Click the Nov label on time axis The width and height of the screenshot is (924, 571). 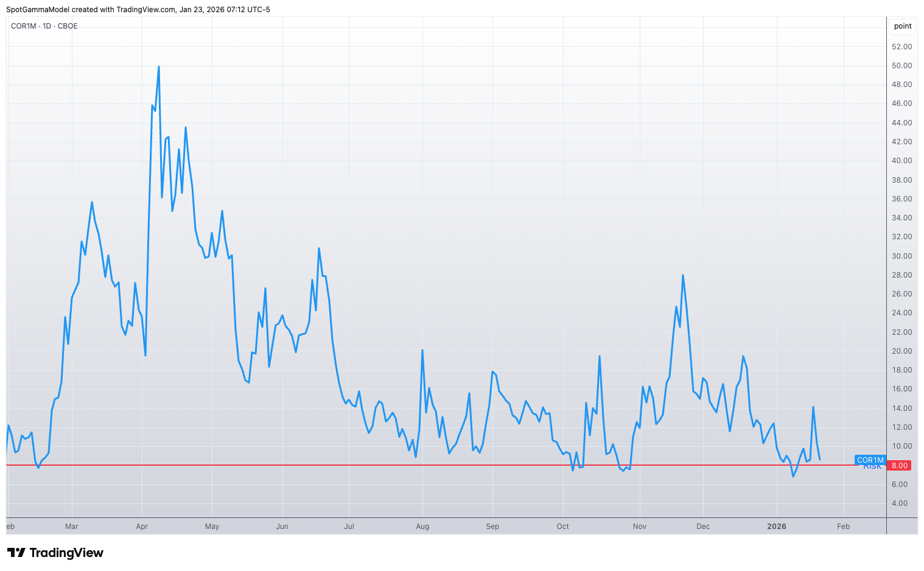click(639, 527)
